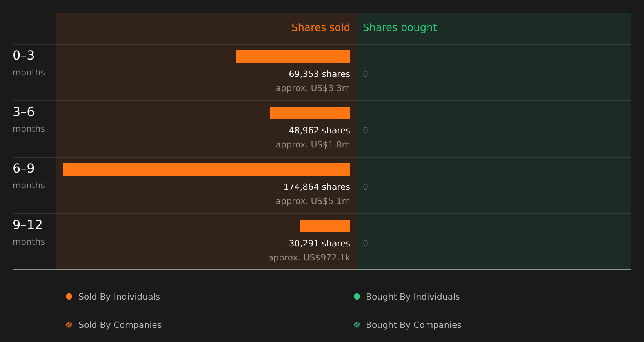Click the 0–3 months row label
The height and width of the screenshot is (342, 644).
(x=29, y=63)
